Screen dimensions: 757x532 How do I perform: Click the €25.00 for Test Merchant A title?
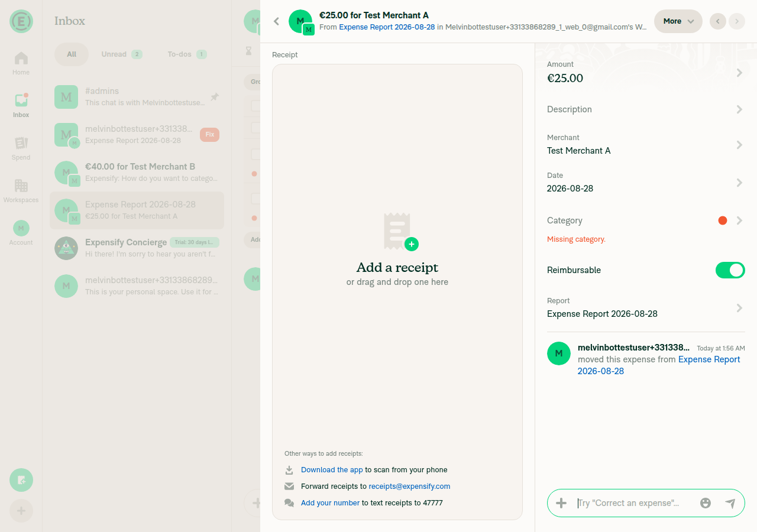[374, 15]
